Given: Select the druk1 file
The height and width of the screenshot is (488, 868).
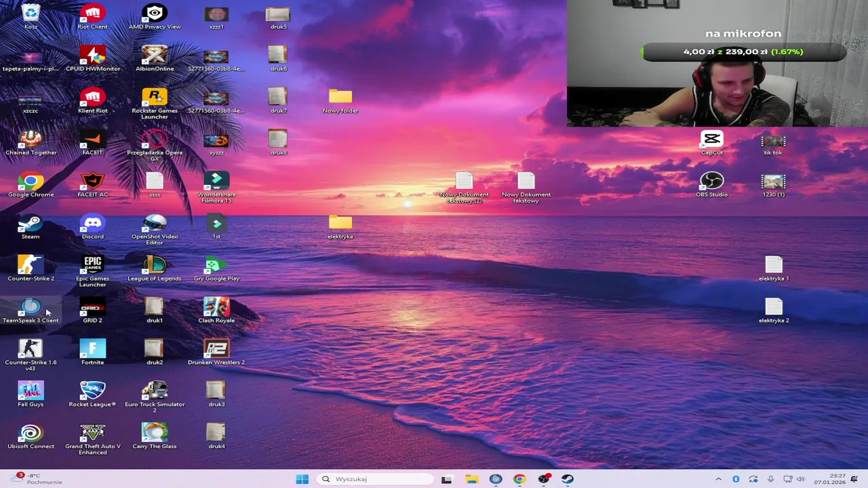Looking at the screenshot, I should (x=155, y=312).
